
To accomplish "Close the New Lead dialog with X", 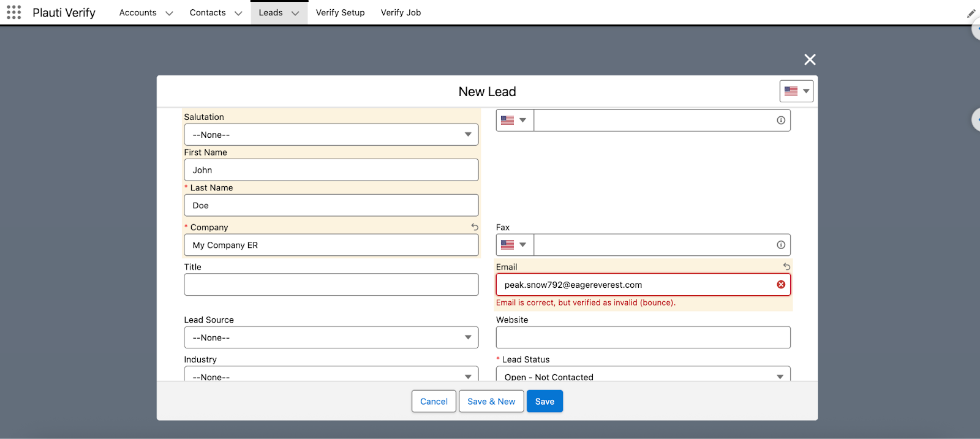I will click(x=810, y=59).
